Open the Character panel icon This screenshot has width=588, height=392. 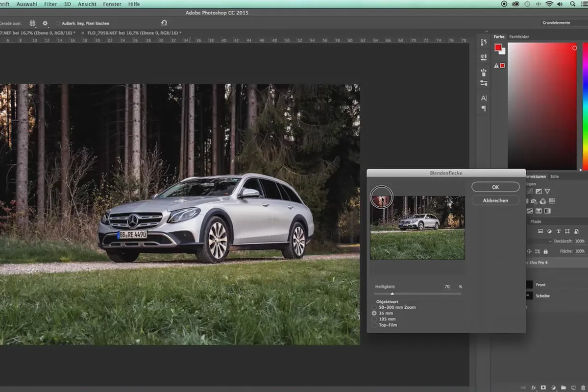(484, 98)
